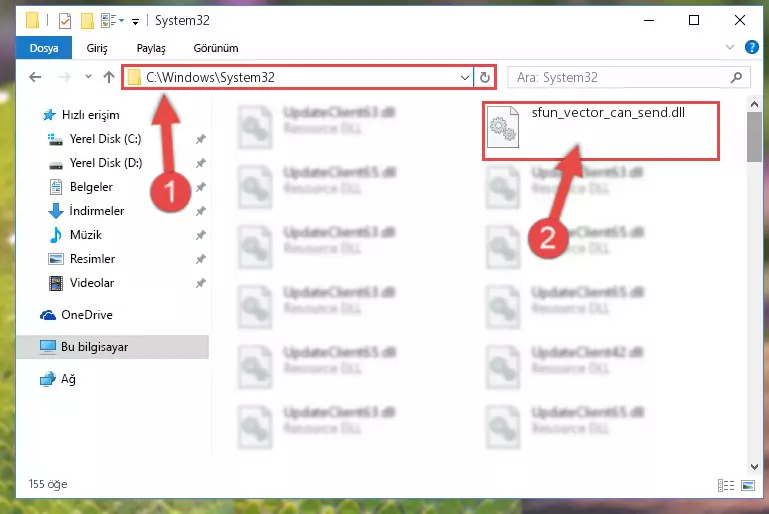769x514 pixels.
Task: Click the pin icon beside İndirmeler
Action: (x=200, y=211)
